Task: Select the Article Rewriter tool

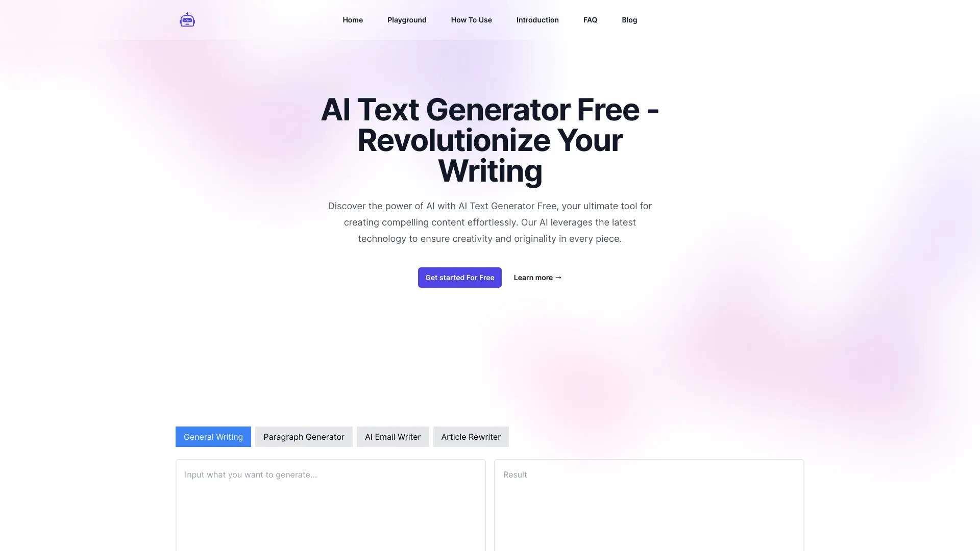Action: coord(471,437)
